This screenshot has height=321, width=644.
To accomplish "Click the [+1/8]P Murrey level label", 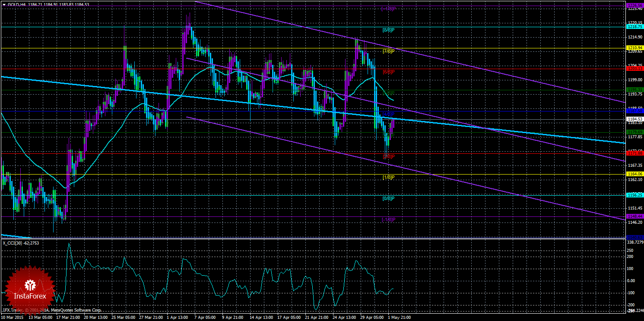I will [x=389, y=9].
